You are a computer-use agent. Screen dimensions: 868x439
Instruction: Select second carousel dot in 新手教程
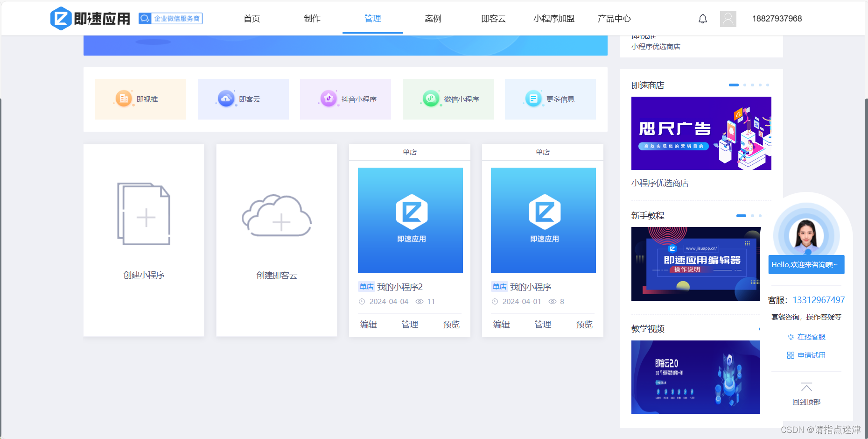[x=752, y=216]
